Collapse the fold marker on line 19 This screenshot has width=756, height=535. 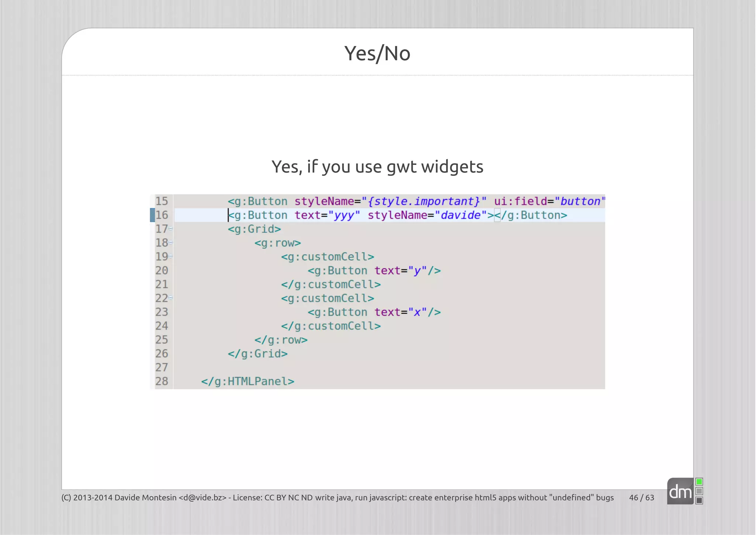point(171,256)
